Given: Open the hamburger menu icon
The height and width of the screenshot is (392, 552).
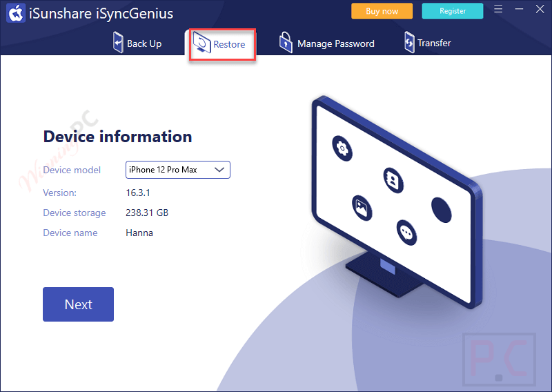Looking at the screenshot, I should pyautogui.click(x=498, y=9).
